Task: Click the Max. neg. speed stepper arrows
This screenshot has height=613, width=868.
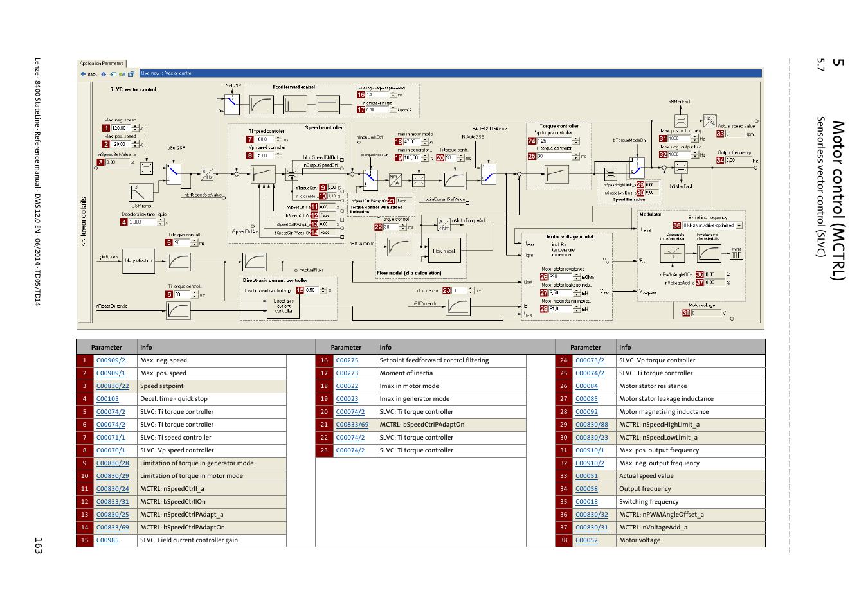Action: coord(136,128)
